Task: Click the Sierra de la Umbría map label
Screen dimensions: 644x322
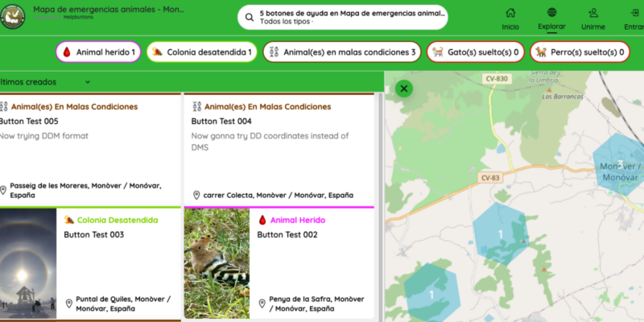Action: [x=544, y=76]
